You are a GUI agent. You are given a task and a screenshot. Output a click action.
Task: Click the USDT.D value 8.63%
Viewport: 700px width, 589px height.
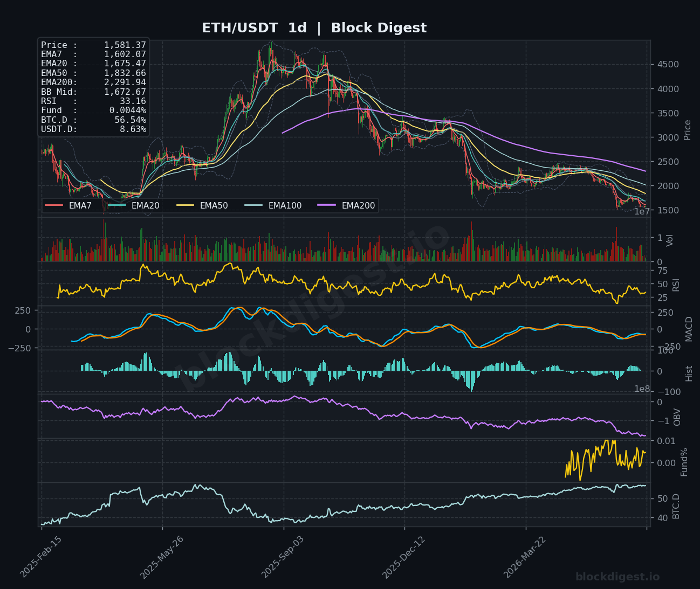point(133,129)
